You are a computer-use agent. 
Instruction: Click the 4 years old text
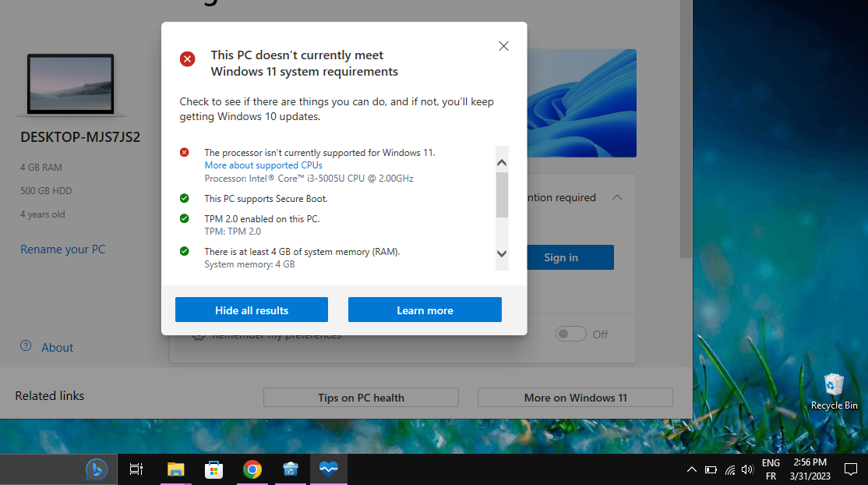43,214
